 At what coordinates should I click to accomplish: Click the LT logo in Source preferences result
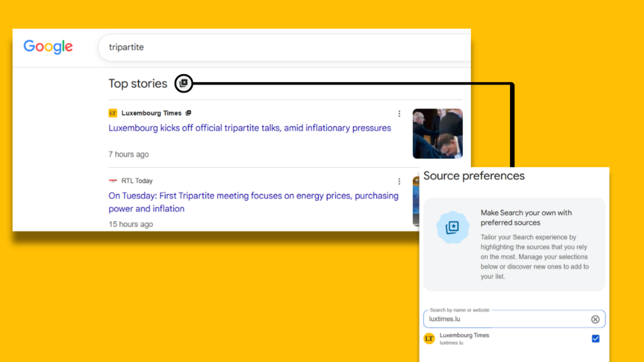(x=429, y=339)
